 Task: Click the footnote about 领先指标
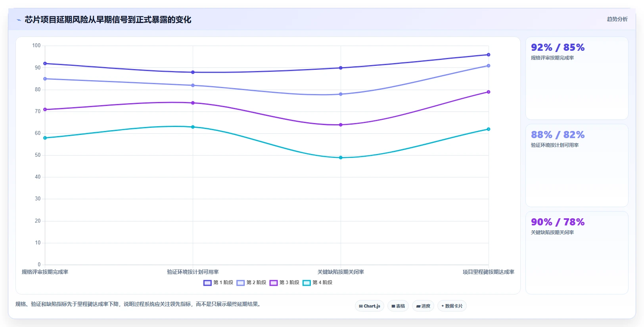pyautogui.click(x=138, y=304)
